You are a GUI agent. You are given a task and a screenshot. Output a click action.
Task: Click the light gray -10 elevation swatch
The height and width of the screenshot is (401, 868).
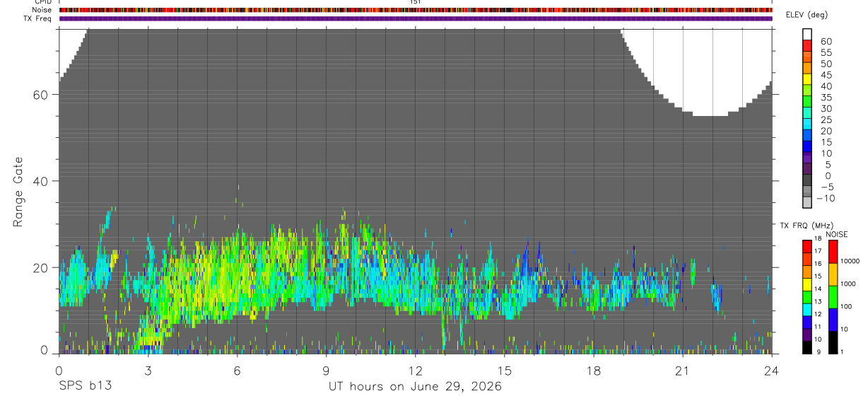tap(807, 202)
